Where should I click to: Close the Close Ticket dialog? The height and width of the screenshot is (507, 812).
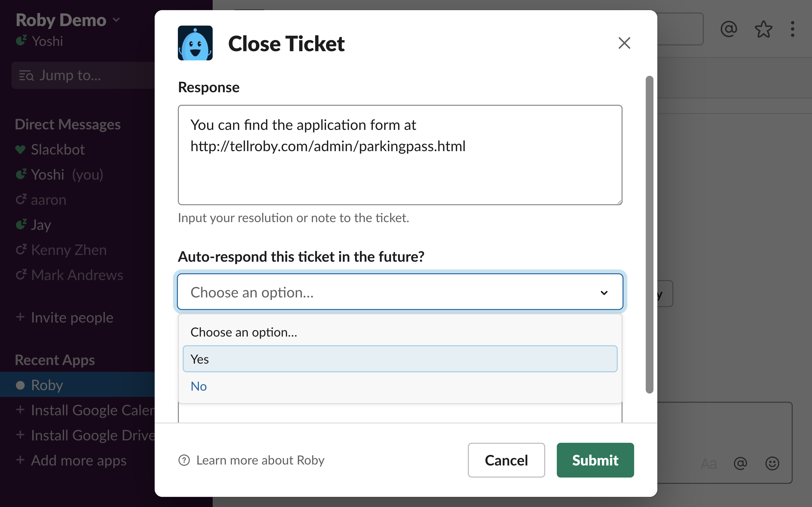[624, 43]
